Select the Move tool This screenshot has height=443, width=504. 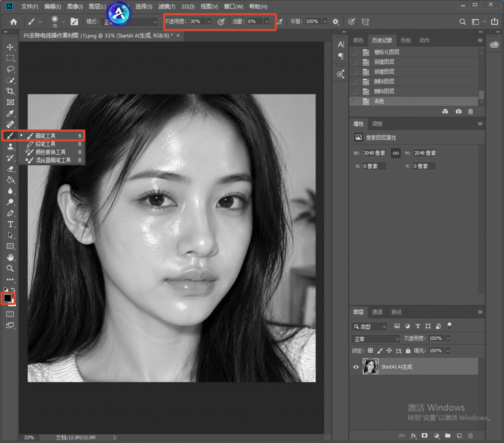(x=10, y=47)
